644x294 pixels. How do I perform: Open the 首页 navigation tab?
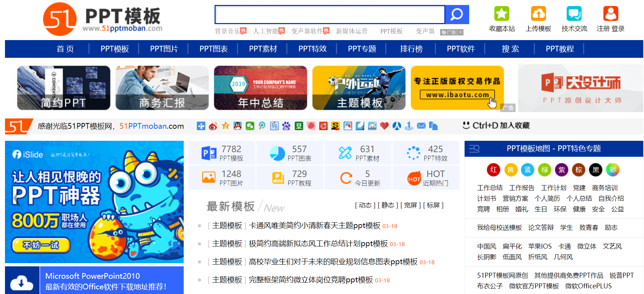click(65, 49)
